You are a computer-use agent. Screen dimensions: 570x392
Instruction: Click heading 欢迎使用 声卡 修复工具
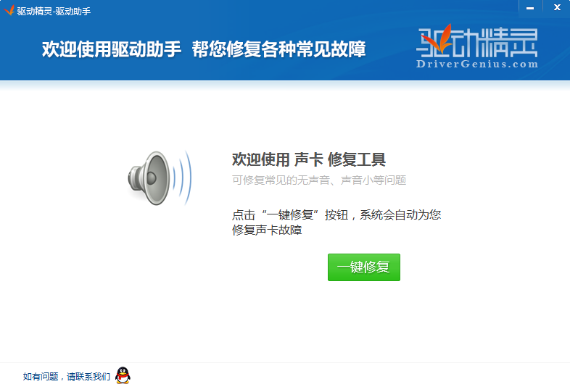309,159
